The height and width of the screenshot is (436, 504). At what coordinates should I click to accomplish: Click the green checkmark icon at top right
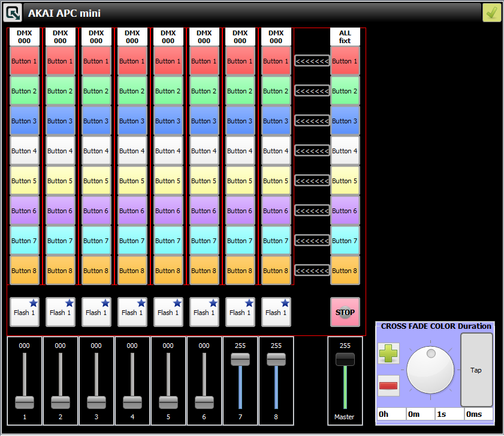coord(491,13)
